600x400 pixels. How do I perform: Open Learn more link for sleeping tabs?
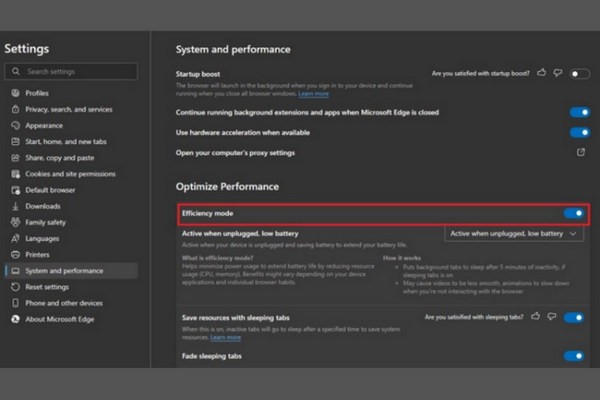(x=226, y=338)
